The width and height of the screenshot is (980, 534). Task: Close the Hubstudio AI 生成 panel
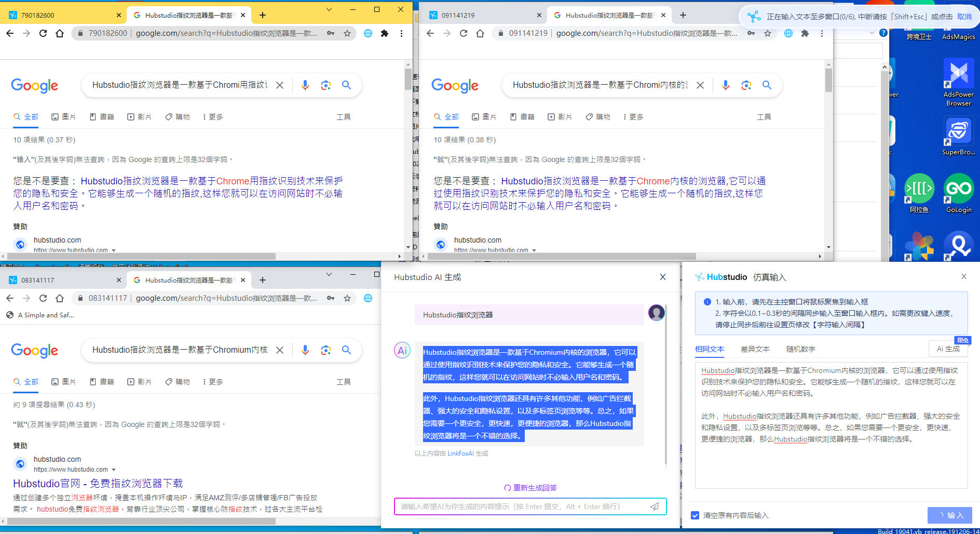(x=663, y=277)
